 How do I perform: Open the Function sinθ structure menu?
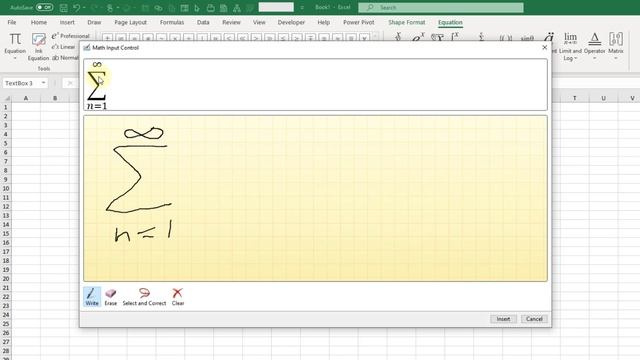tap(527, 37)
